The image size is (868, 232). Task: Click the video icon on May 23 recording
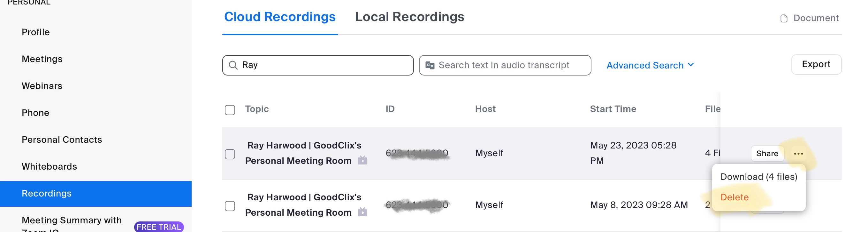pyautogui.click(x=362, y=160)
